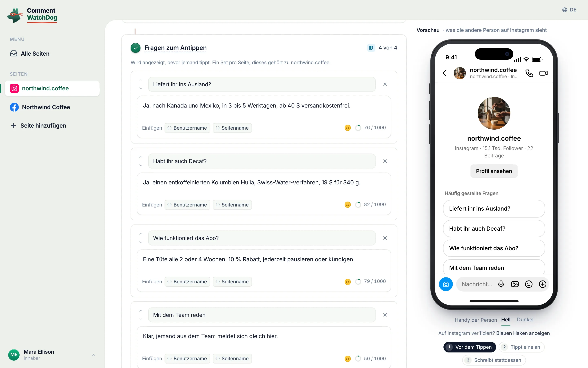
Task: Tap the phone call icon in preview
Action: (529, 73)
